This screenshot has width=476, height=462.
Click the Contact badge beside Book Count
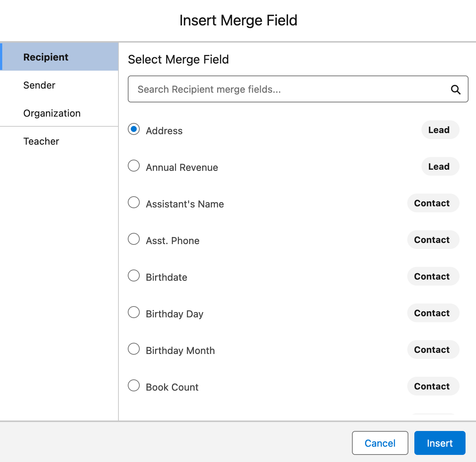tap(433, 386)
